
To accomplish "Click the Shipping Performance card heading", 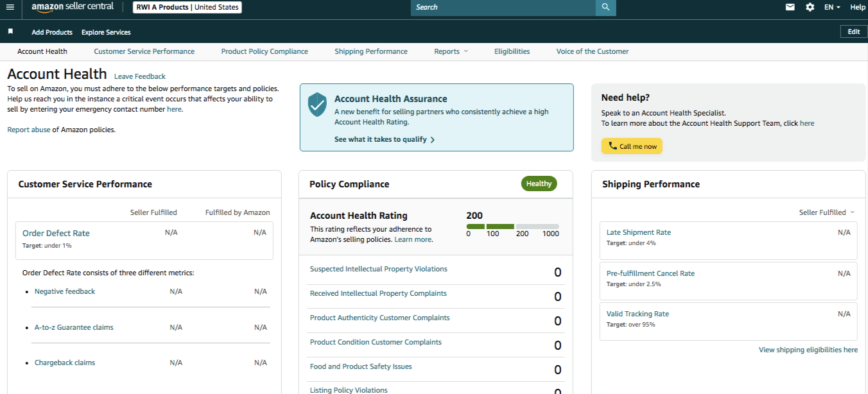I will pyautogui.click(x=651, y=184).
